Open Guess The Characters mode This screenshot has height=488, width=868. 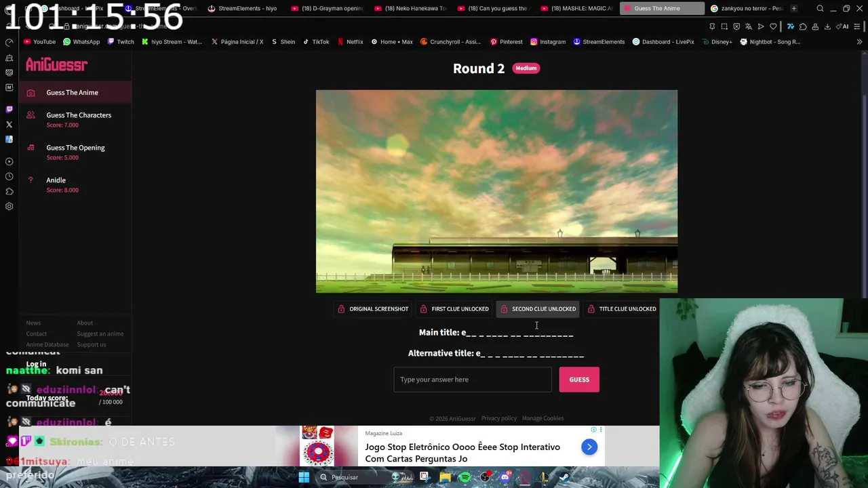coord(79,115)
